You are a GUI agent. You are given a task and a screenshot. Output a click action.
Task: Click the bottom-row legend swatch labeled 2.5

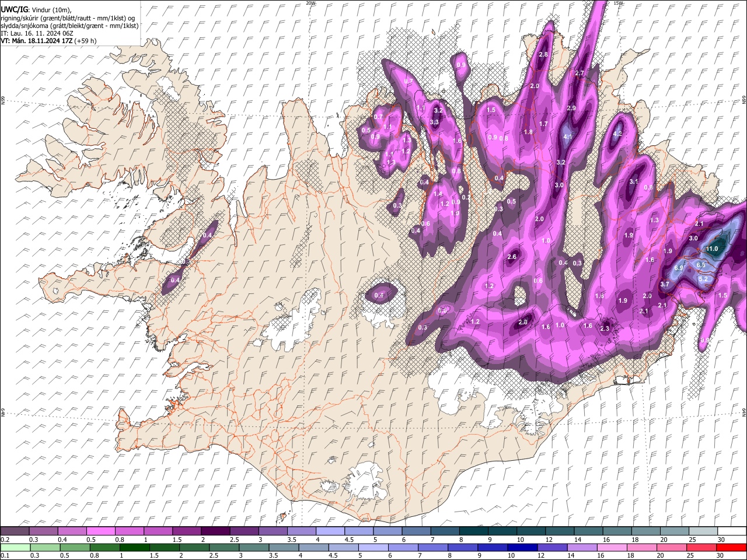coord(224,547)
